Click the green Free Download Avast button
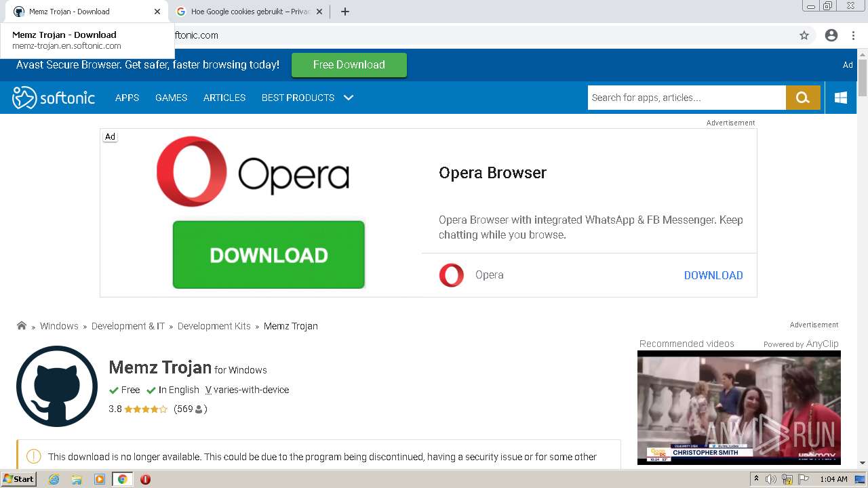The height and width of the screenshot is (488, 868). [349, 65]
